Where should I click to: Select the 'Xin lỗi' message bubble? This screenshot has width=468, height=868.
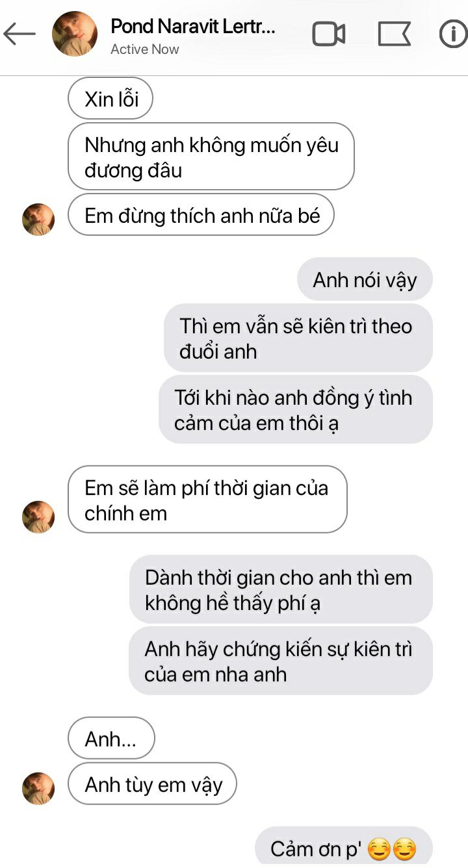click(110, 98)
